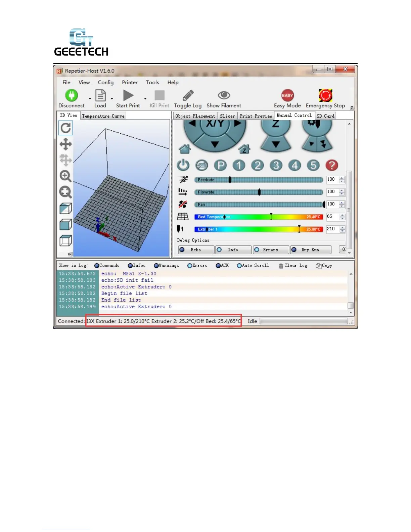Open the Disconnect dropdown arrow
This screenshot has height=532, width=411.
click(x=90, y=99)
